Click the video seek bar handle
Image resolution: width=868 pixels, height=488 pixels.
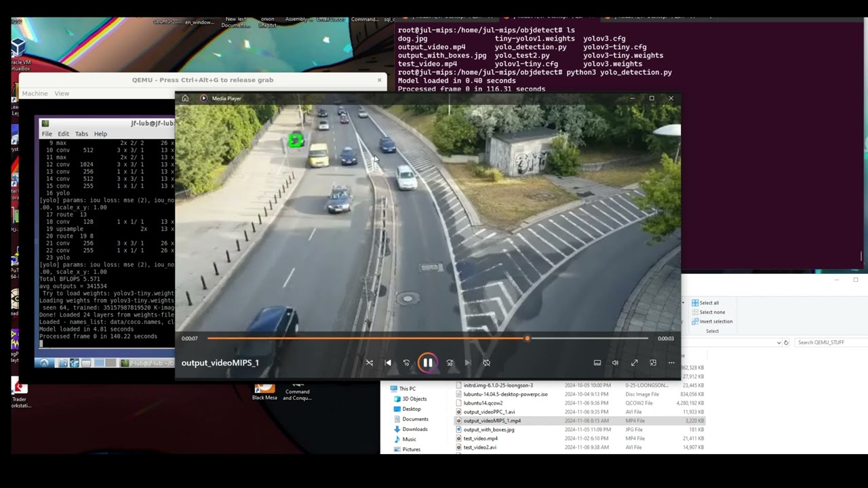527,338
